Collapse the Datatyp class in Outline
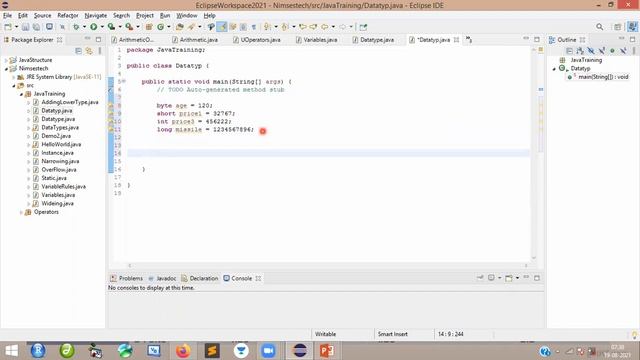 click(554, 69)
